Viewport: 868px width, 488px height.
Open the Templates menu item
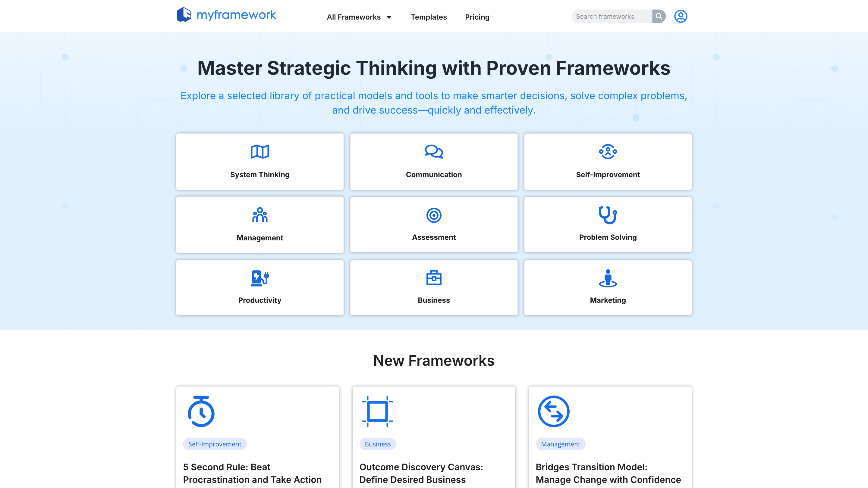[429, 17]
